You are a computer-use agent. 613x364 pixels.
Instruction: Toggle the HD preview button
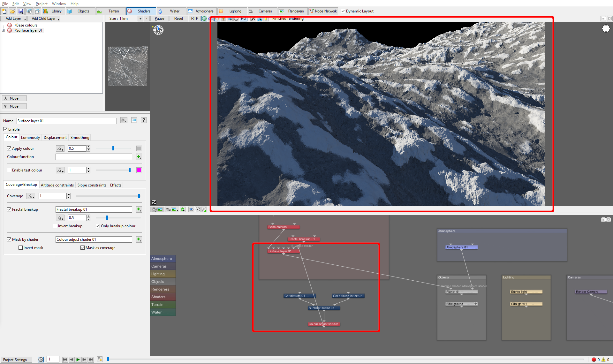(244, 19)
